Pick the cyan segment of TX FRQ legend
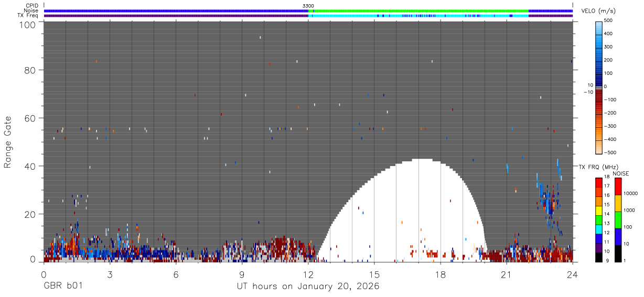 coord(599,229)
